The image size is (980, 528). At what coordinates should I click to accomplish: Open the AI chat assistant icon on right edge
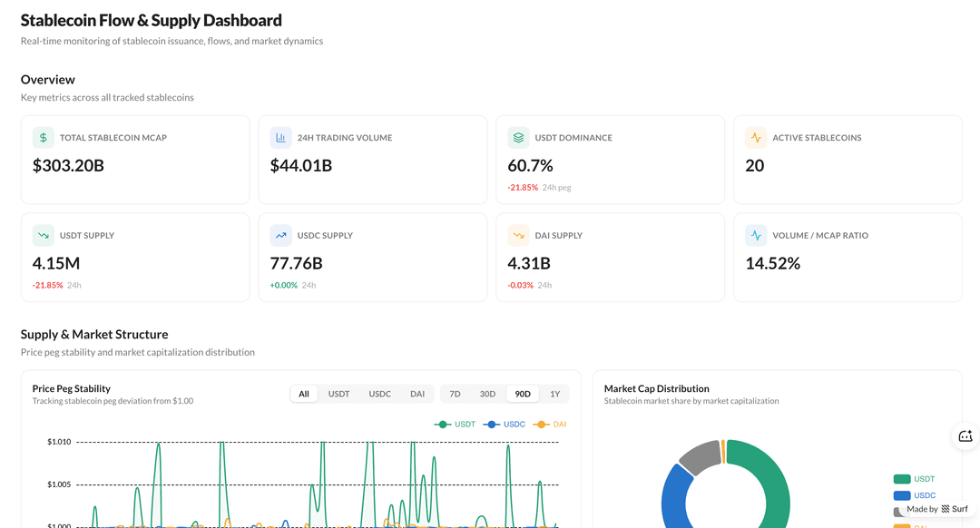click(x=965, y=436)
